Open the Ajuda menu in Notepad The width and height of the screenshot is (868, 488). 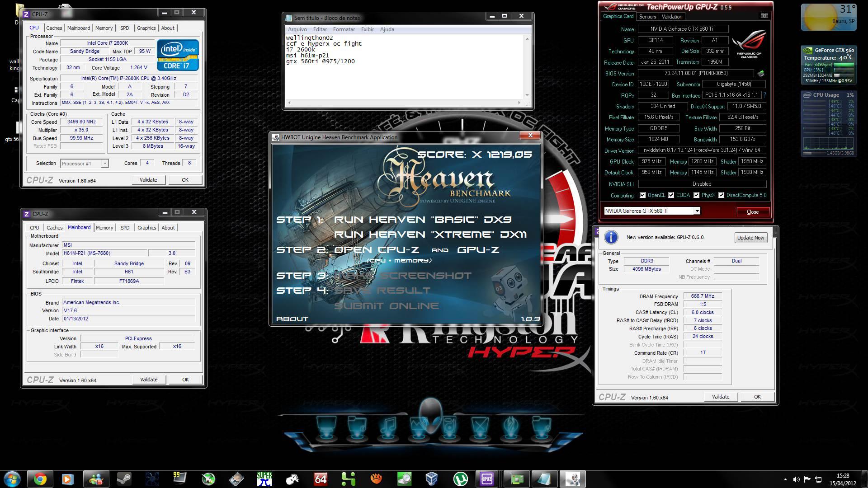[x=387, y=29]
